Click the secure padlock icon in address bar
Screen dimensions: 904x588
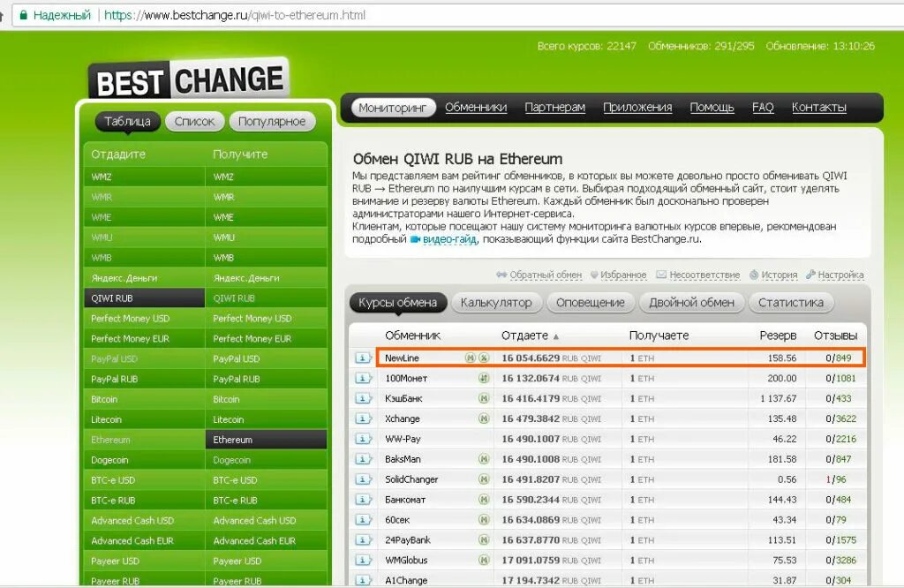[24, 15]
